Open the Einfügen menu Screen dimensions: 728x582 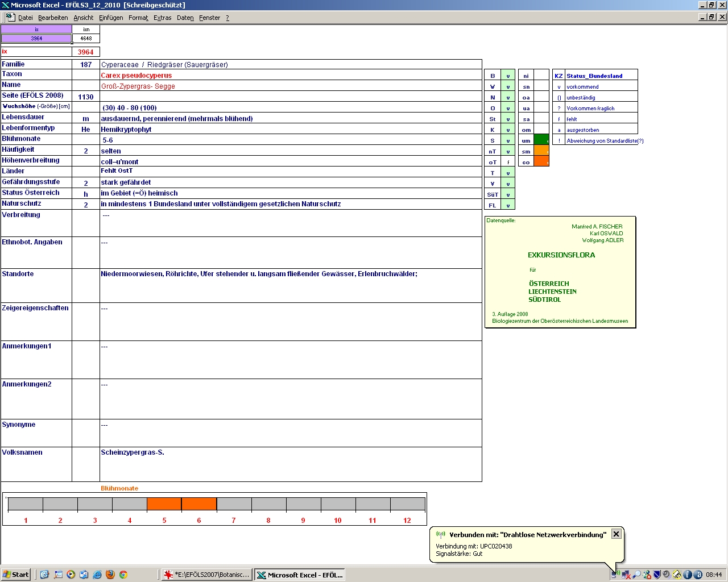tap(111, 18)
